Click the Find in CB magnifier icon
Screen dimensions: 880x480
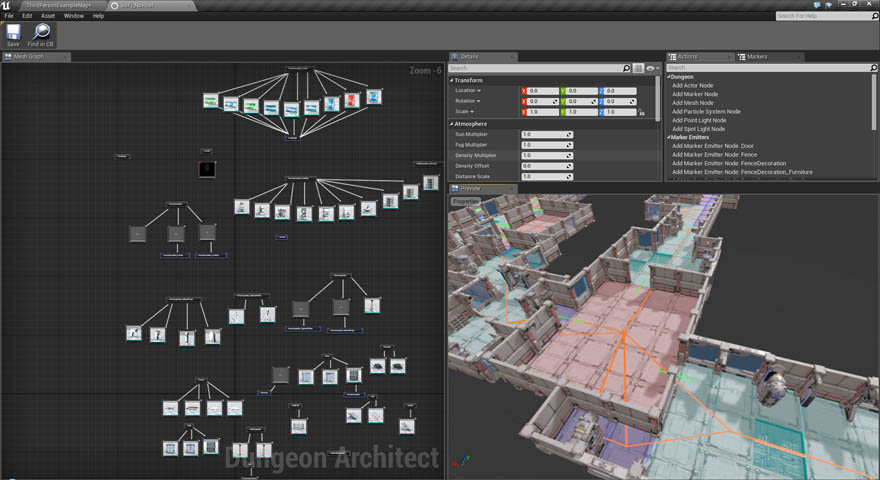[x=41, y=33]
